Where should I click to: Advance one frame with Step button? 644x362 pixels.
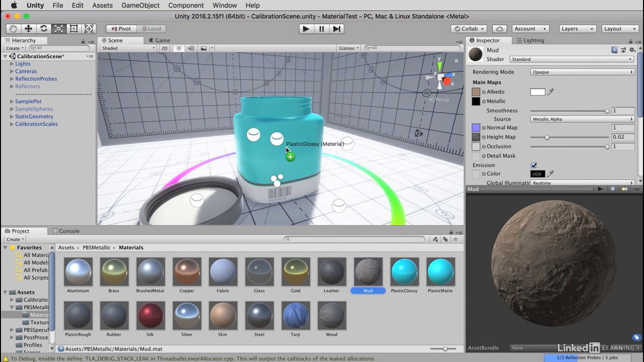coord(337,29)
